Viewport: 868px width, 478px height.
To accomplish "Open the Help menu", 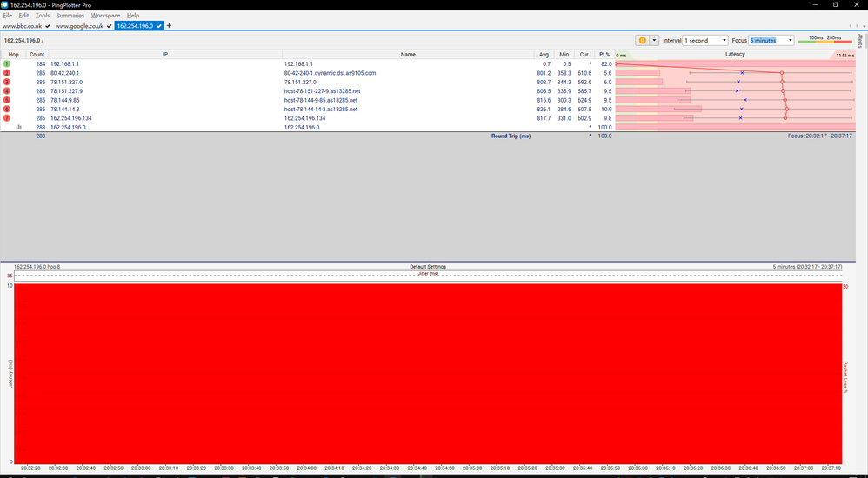I will click(133, 16).
